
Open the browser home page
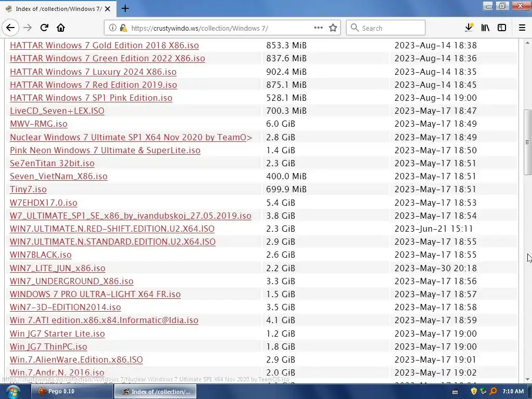tap(61, 28)
